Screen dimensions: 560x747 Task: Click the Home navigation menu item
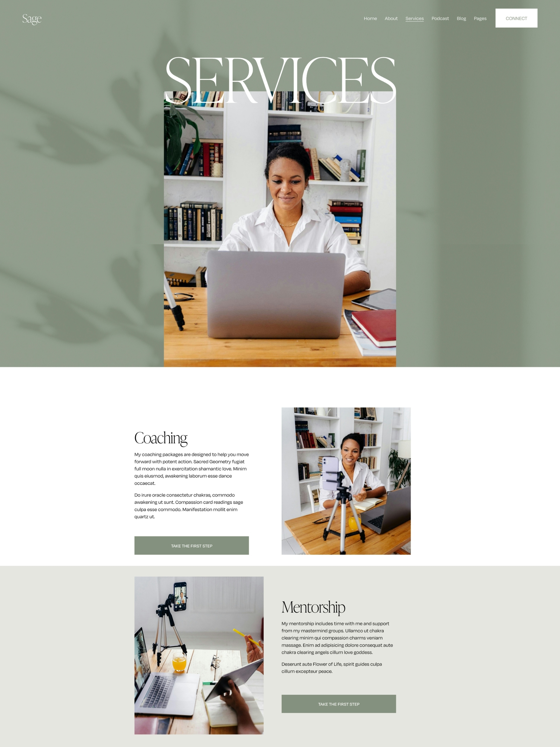pos(370,18)
